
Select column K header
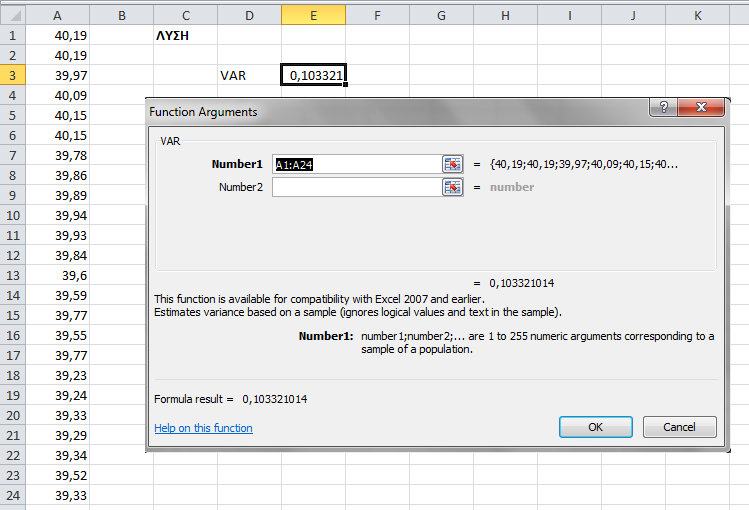697,15
